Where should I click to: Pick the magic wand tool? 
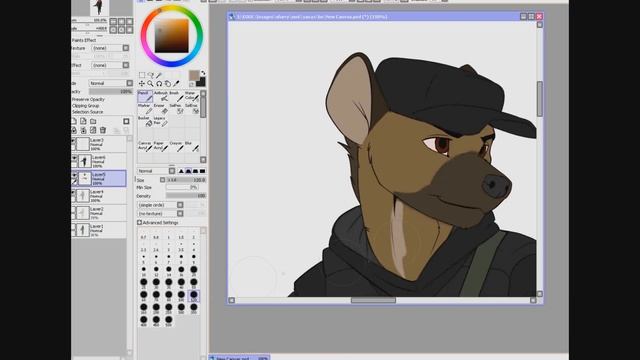[159, 75]
